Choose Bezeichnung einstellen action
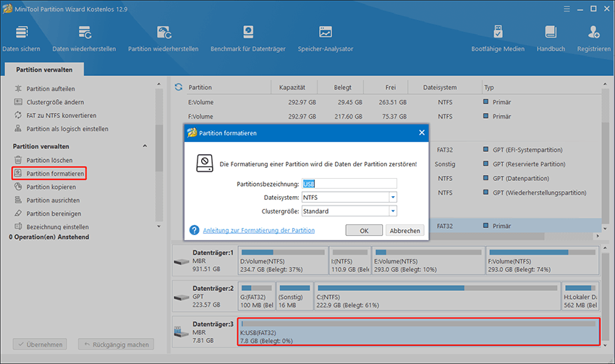 point(57,227)
